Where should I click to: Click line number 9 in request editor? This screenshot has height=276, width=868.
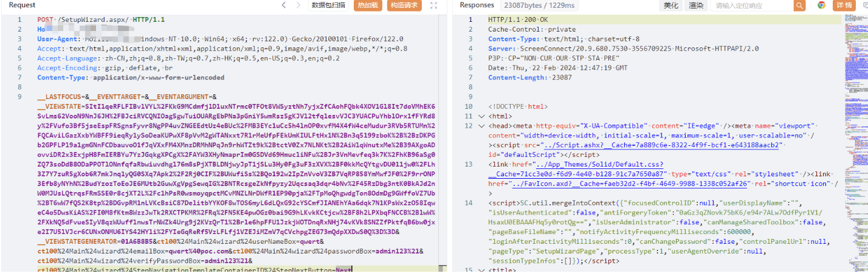[x=19, y=97]
